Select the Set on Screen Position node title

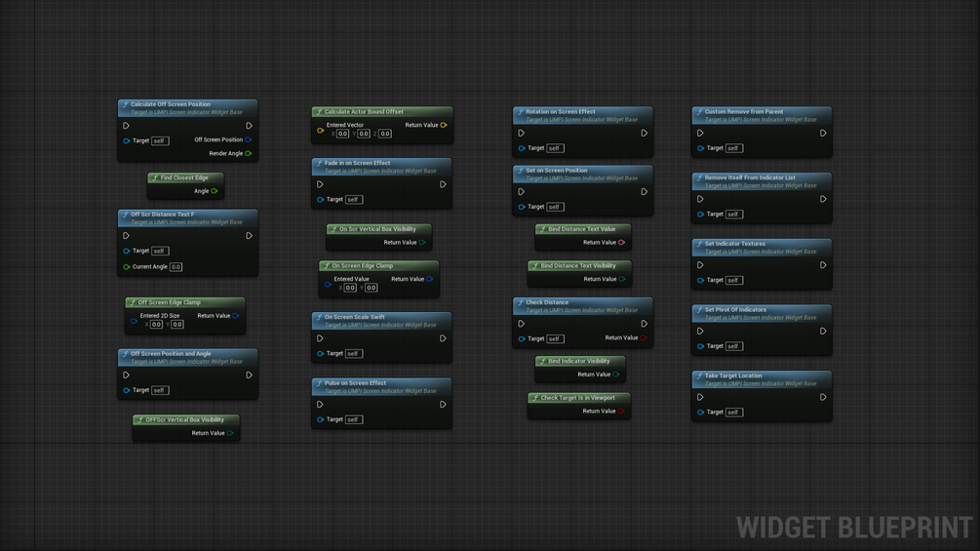pos(556,171)
